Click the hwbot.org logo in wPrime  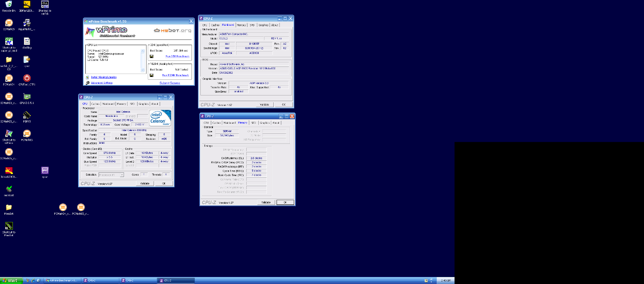pyautogui.click(x=173, y=30)
